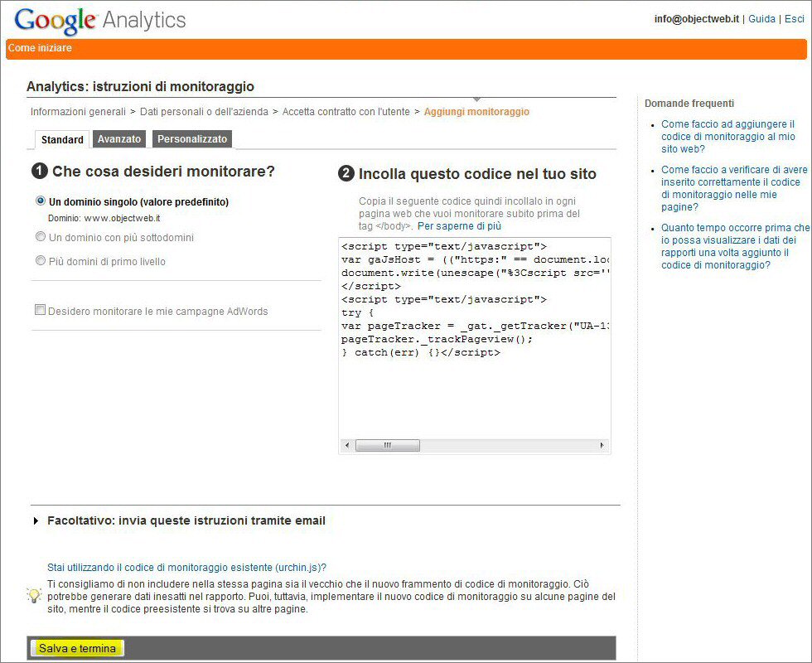The width and height of the screenshot is (812, 663).
Task: Select 'Un dominio singolo' radio button
Action: coord(41,201)
